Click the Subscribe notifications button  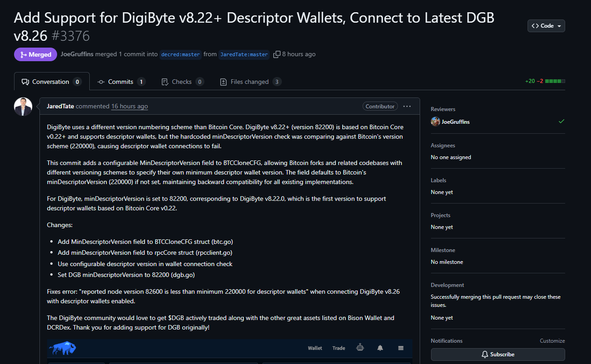tap(498, 355)
